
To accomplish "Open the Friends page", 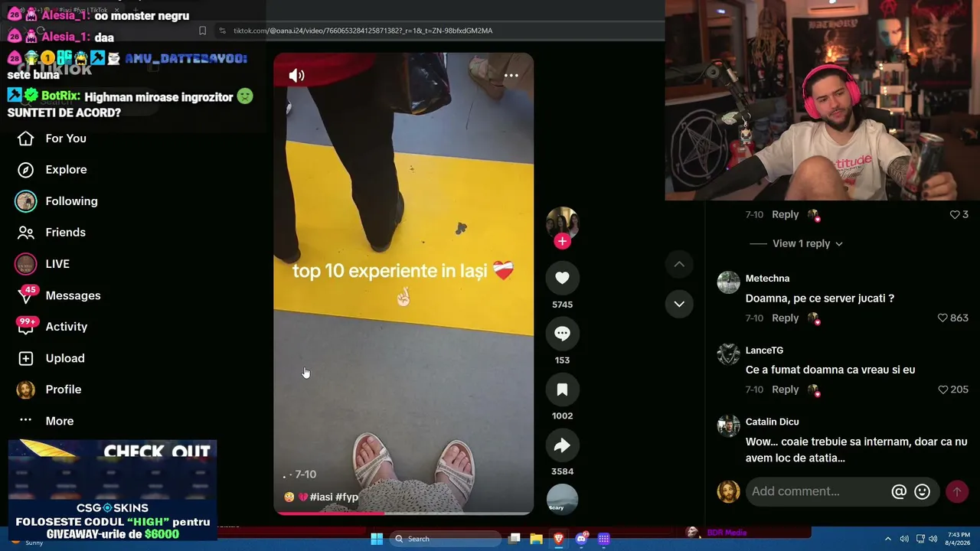I will [x=65, y=233].
